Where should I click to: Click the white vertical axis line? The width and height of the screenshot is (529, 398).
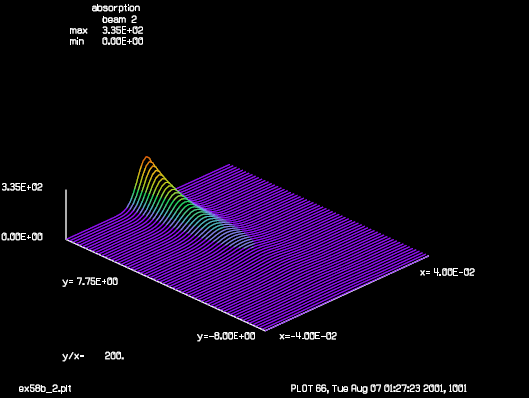point(66,215)
